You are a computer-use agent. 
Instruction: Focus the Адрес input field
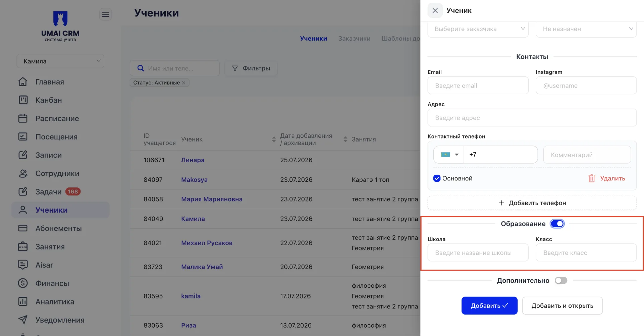pos(532,118)
